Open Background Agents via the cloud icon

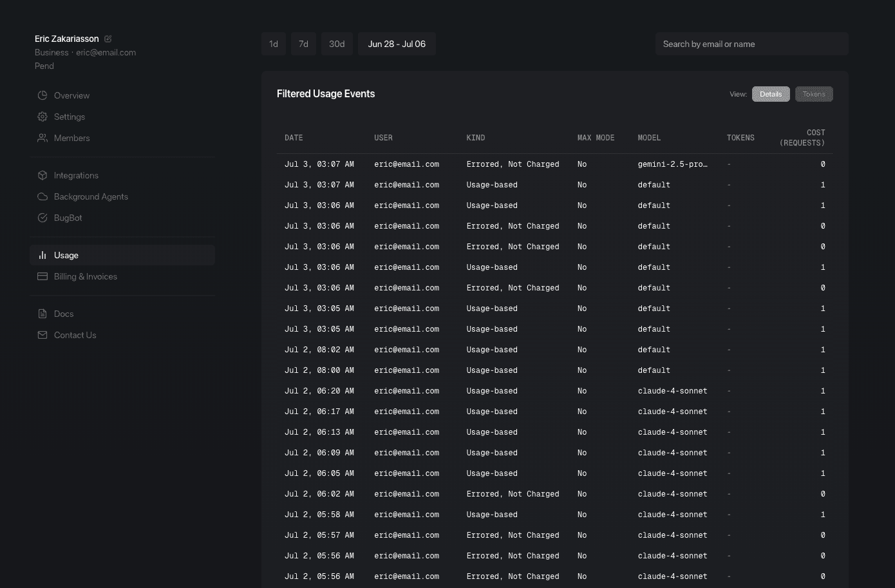point(42,196)
